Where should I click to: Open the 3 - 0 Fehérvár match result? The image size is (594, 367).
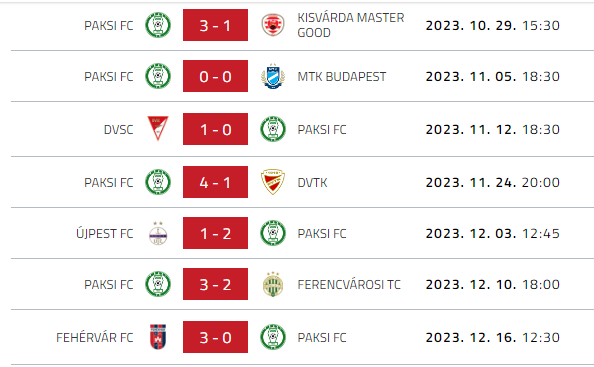[x=215, y=337]
